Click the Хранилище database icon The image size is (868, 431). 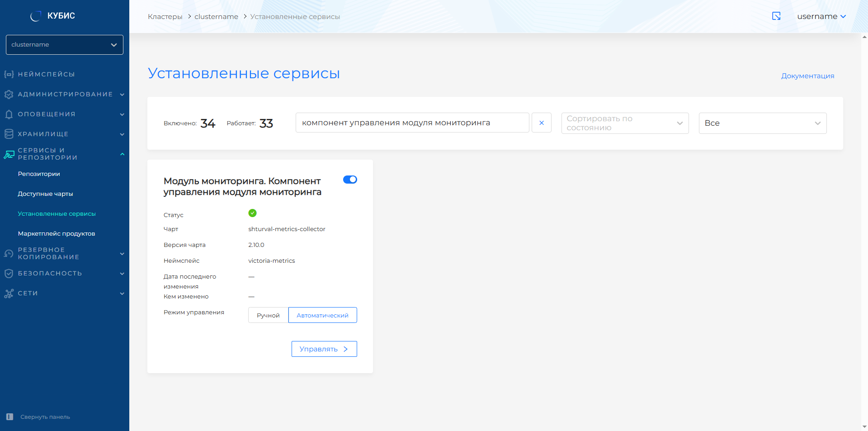pos(9,134)
